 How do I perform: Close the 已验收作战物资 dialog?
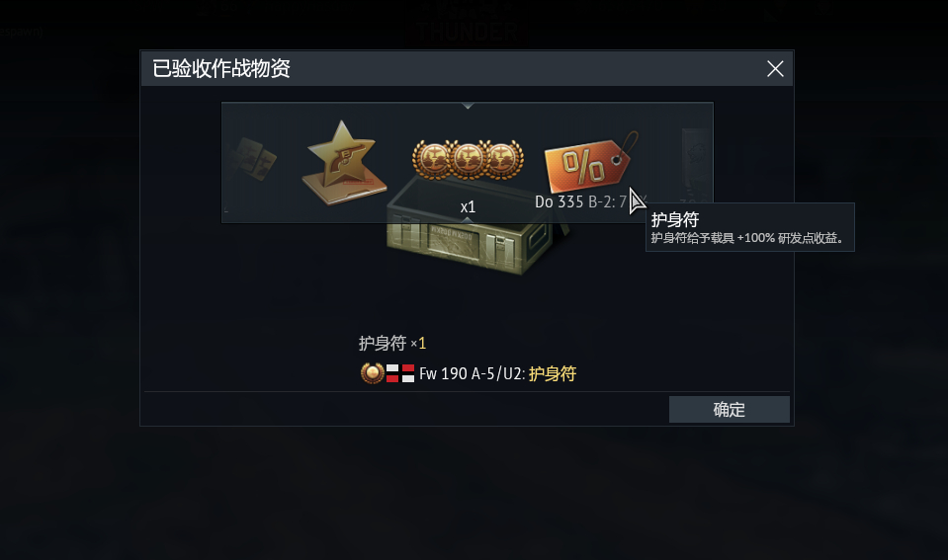pyautogui.click(x=775, y=69)
